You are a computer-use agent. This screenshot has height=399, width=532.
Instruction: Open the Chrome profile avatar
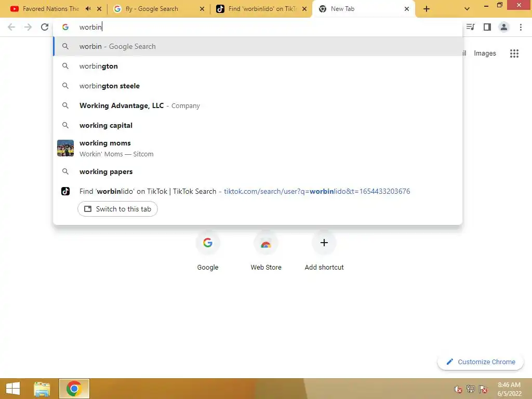click(504, 27)
